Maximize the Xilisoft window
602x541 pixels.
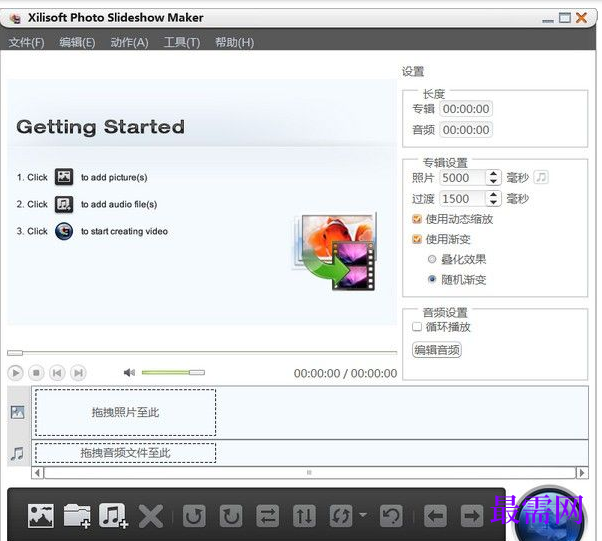pos(565,18)
